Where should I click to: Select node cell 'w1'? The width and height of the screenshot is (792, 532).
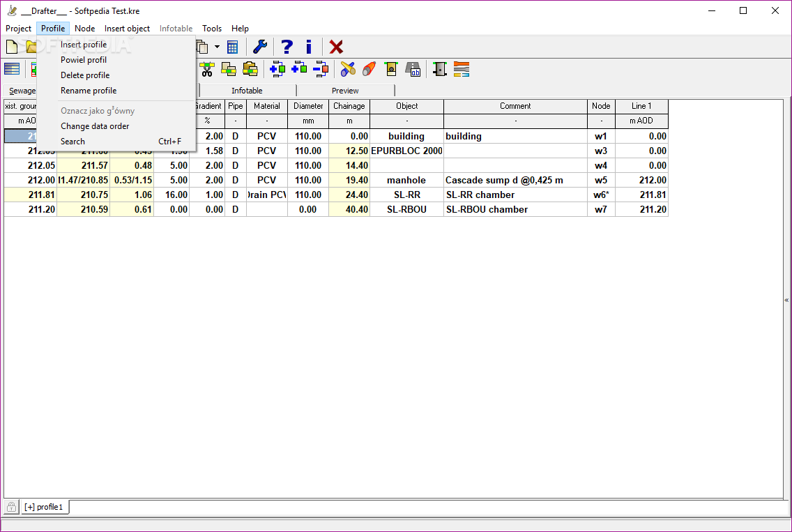[x=601, y=137]
